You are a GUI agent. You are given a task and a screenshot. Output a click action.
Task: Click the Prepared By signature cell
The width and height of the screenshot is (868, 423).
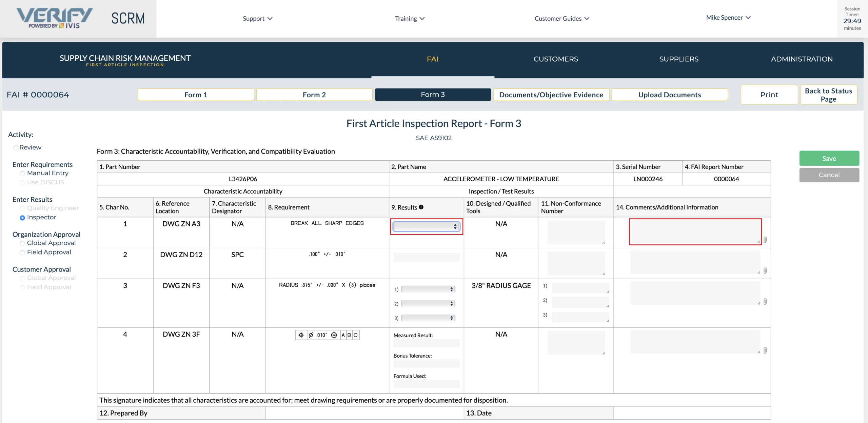coord(365,413)
